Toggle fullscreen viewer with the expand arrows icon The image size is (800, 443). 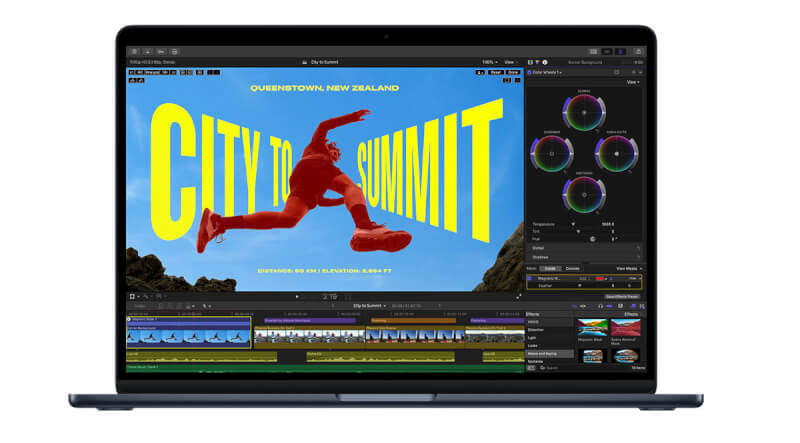click(x=518, y=297)
